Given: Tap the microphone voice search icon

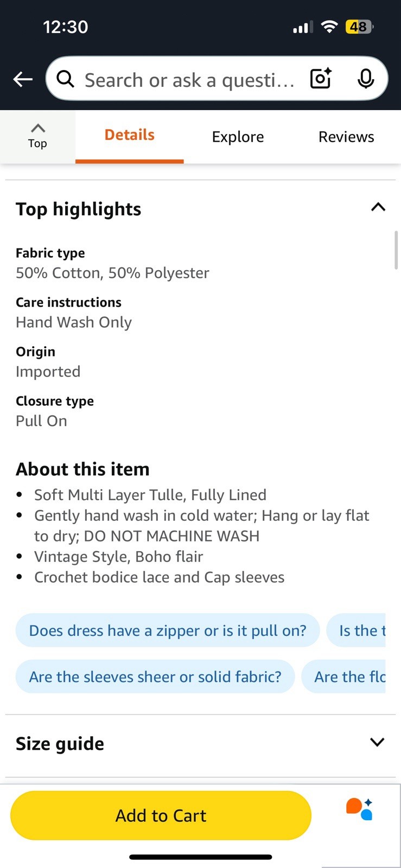Looking at the screenshot, I should 366,79.
